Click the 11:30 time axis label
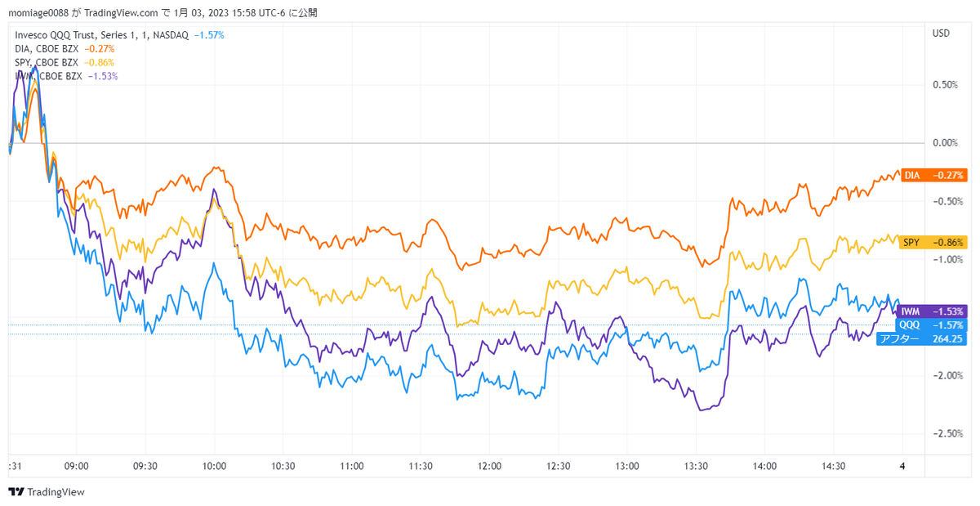This screenshot has width=980, height=506. 420,466
